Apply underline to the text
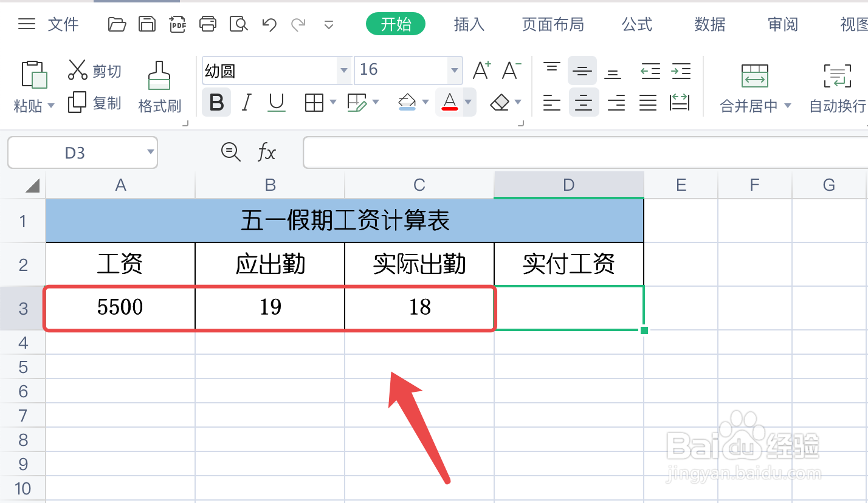The height and width of the screenshot is (503, 868). [x=277, y=102]
